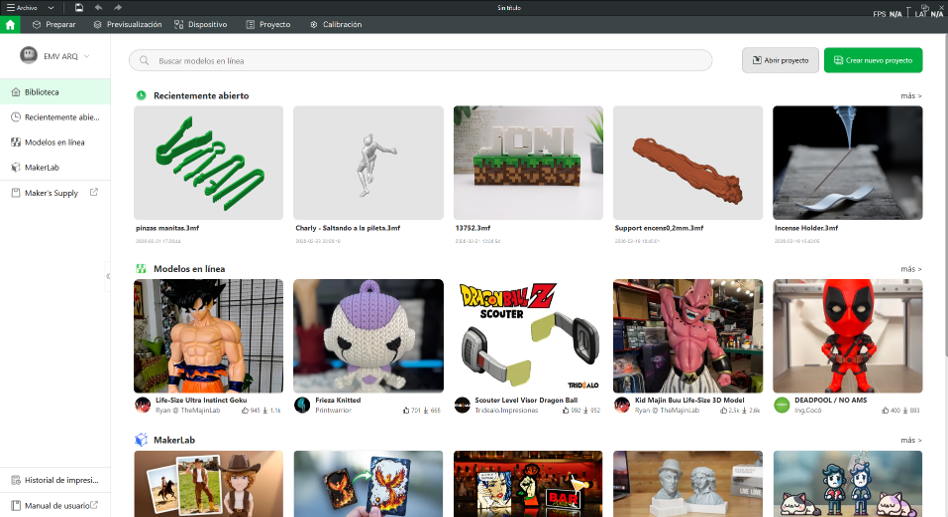Go to the Home tab icon
This screenshot has width=948, height=517.
tap(10, 25)
